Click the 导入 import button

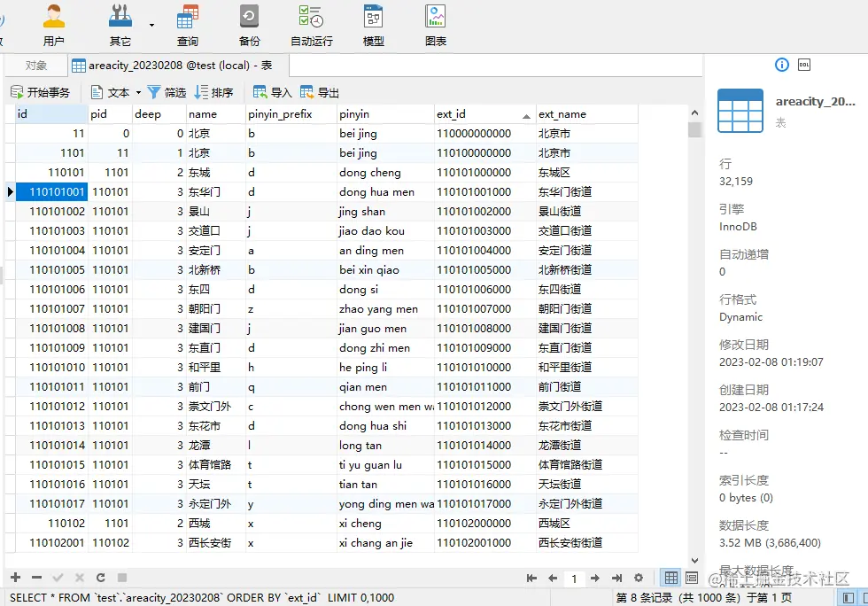[x=273, y=92]
